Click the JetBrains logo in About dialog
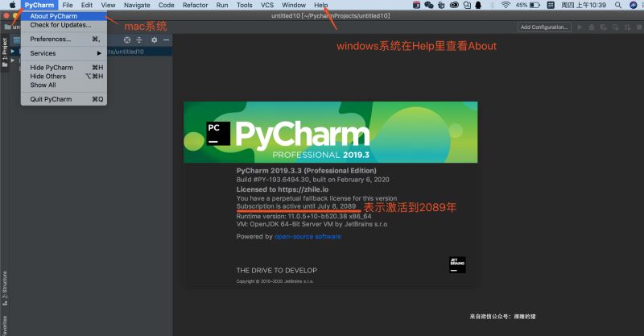 tap(457, 265)
